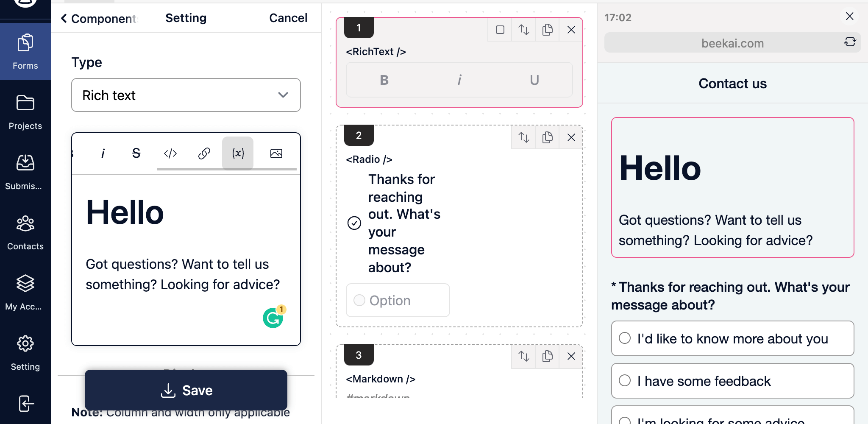
Task: Click the italic i in RichText preview
Action: (459, 80)
